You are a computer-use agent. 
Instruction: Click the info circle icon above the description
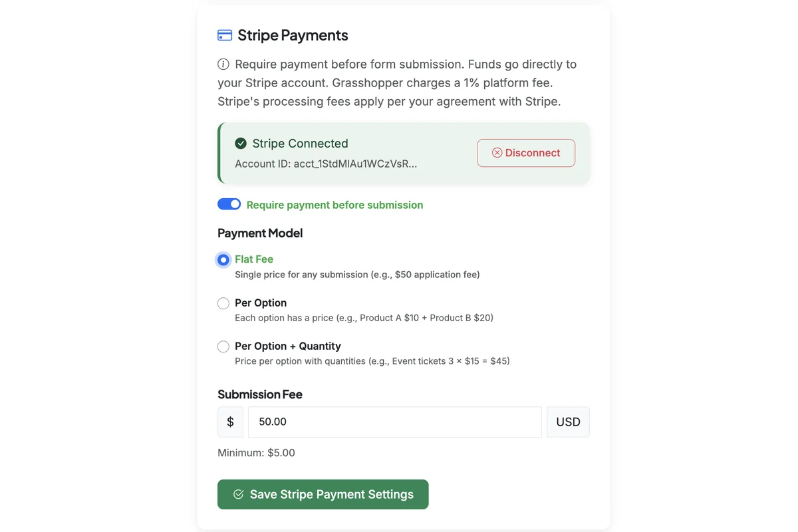pyautogui.click(x=221, y=63)
